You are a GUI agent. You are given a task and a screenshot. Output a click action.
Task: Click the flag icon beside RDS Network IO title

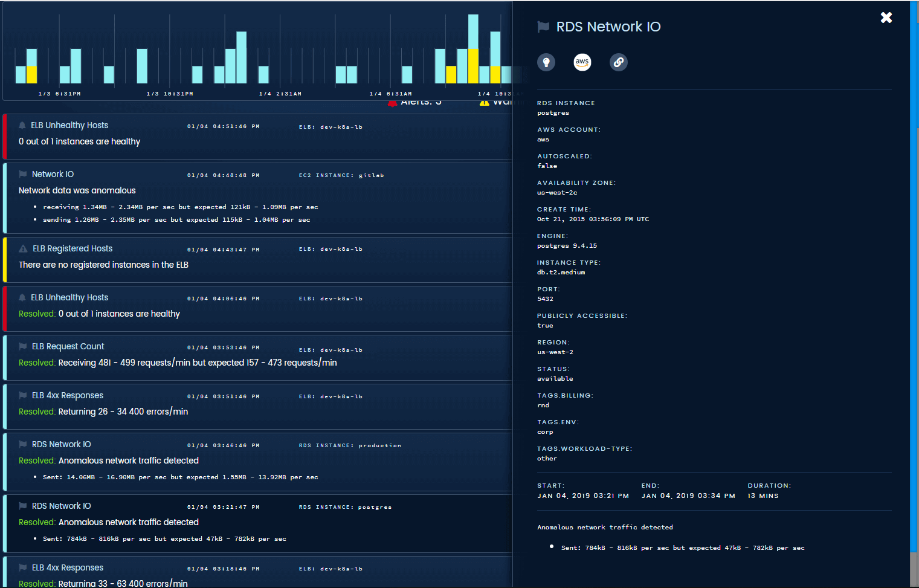[x=543, y=27]
